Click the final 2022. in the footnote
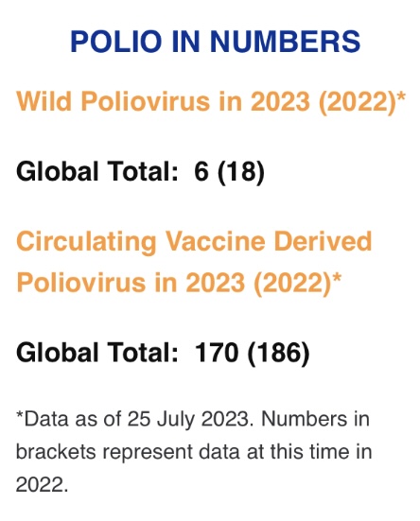Image resolution: width=420 pixels, height=521 pixels. pos(42,485)
